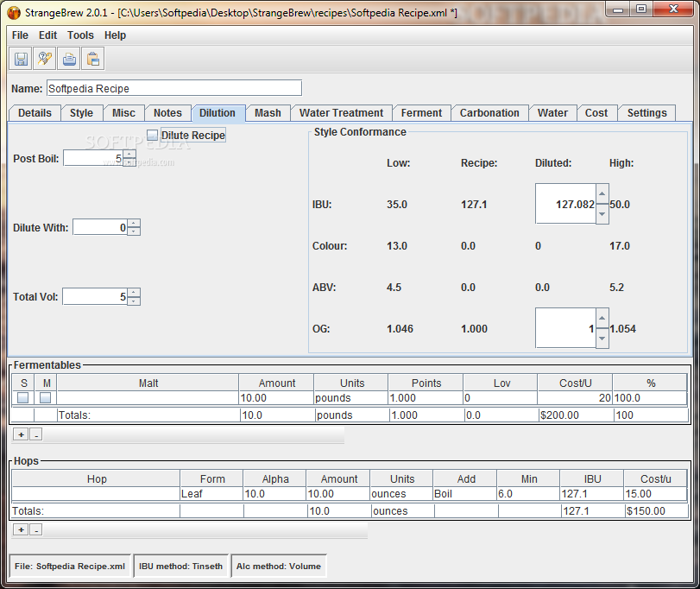Switch to the Ferment tab
The height and width of the screenshot is (589, 700).
click(x=421, y=113)
